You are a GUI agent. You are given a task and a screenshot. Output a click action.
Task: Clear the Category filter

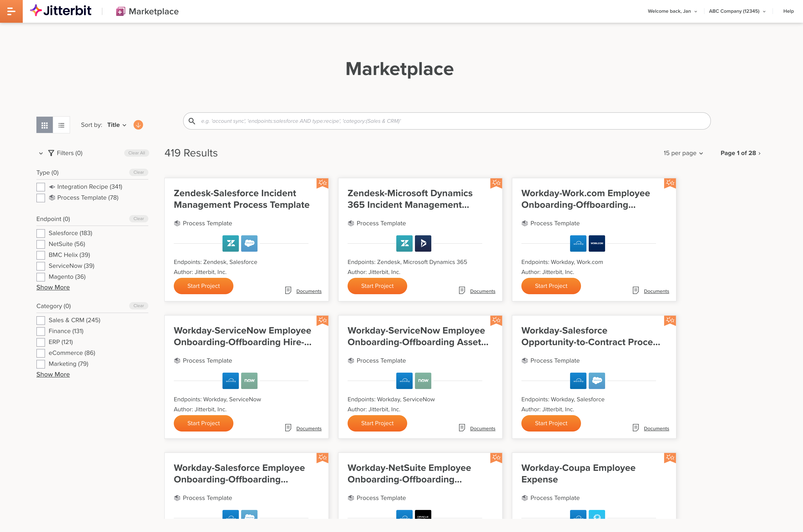pyautogui.click(x=139, y=306)
